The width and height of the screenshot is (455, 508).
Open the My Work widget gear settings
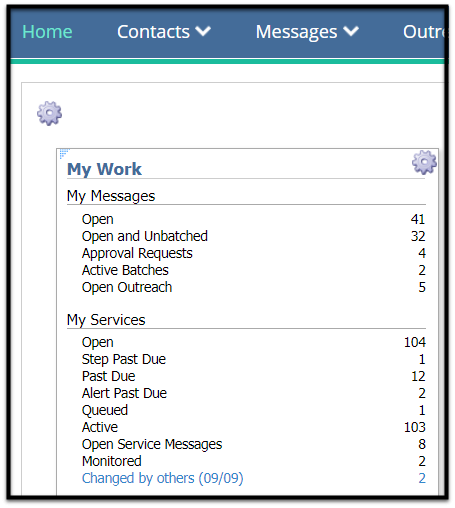coord(424,162)
